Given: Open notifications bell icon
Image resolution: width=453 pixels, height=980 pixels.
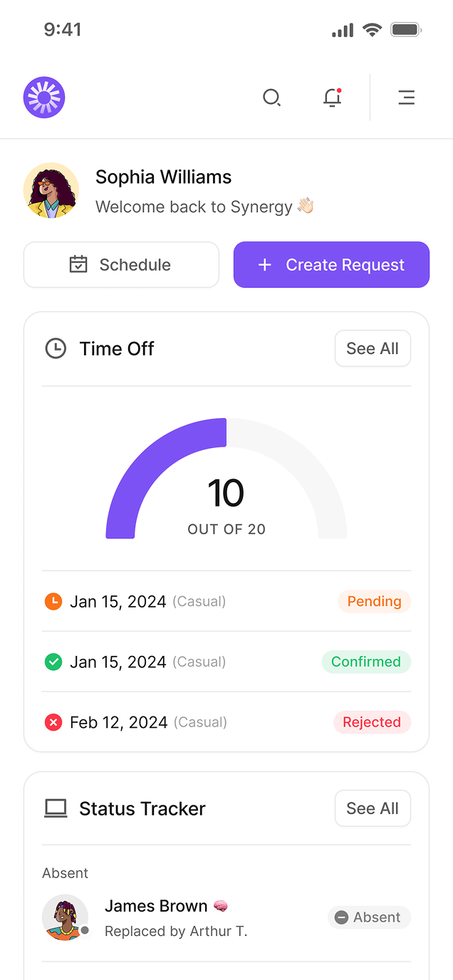Looking at the screenshot, I should point(332,98).
